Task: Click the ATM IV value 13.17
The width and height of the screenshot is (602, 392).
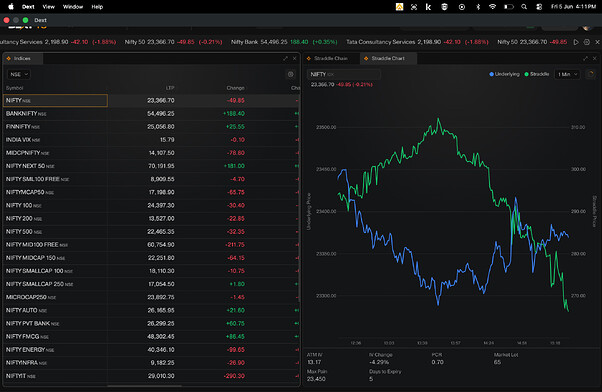Action: (x=314, y=362)
